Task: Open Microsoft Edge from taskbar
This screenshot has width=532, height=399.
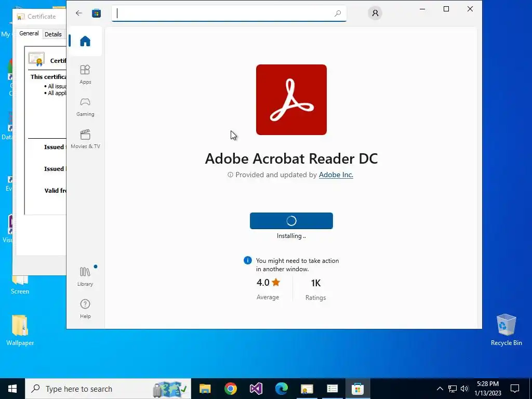Action: tap(281, 389)
